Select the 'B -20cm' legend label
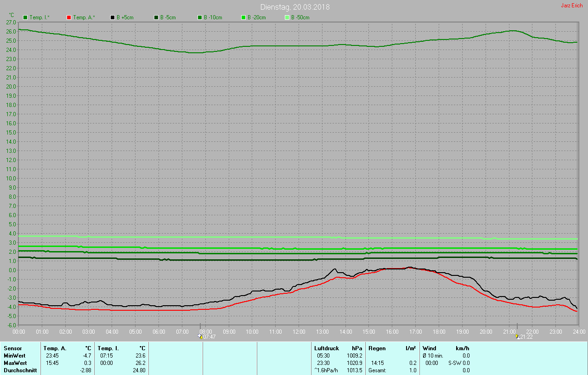Screen dimensions: 588x375 (x=257, y=17)
